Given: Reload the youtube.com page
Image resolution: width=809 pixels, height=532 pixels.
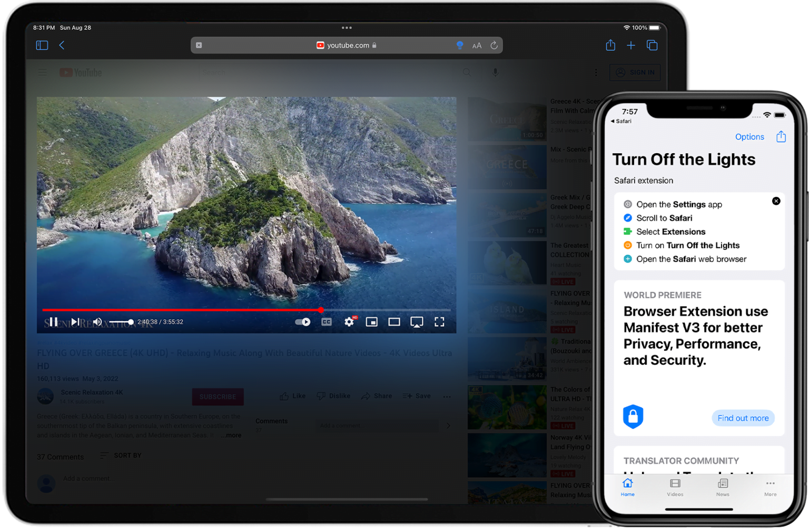Looking at the screenshot, I should click(x=494, y=45).
